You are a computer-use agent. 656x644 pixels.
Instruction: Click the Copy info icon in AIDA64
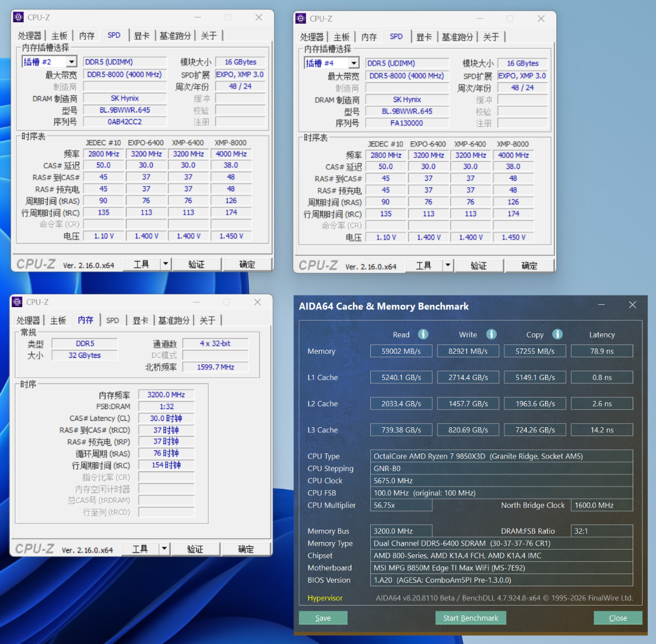(557, 334)
